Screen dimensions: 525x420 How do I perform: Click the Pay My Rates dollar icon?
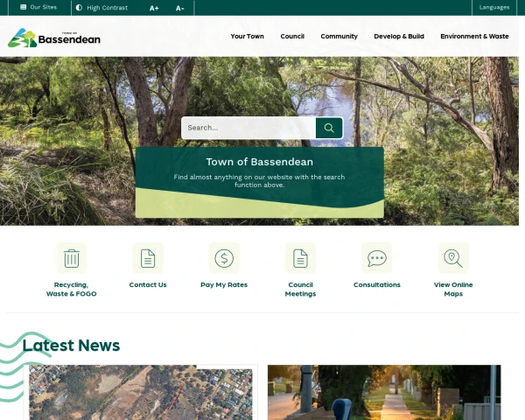point(224,258)
